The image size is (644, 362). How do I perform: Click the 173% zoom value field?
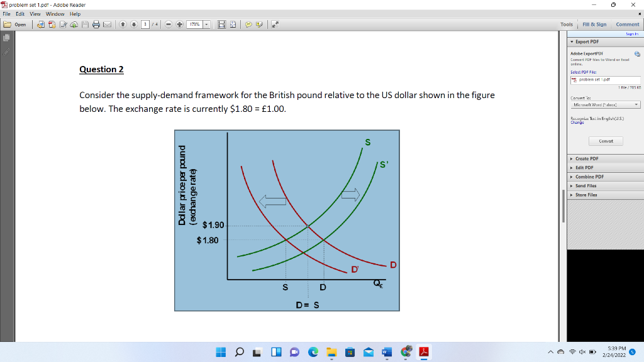point(195,25)
